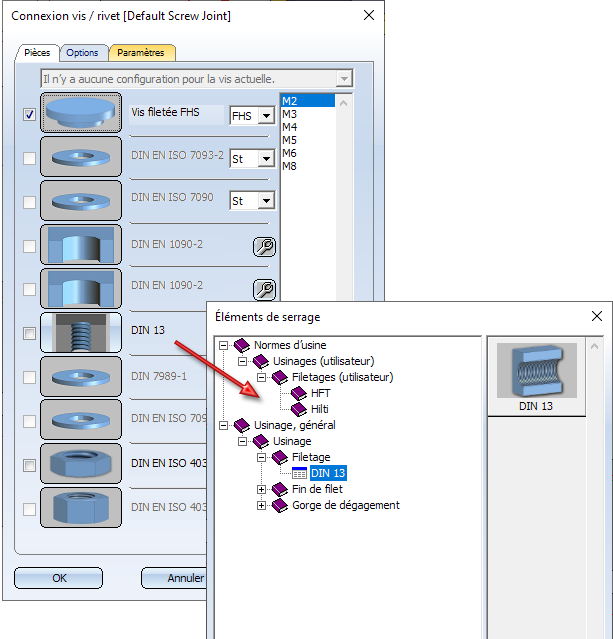Click the upper DIN EN 1090-2 bore image

(81, 245)
